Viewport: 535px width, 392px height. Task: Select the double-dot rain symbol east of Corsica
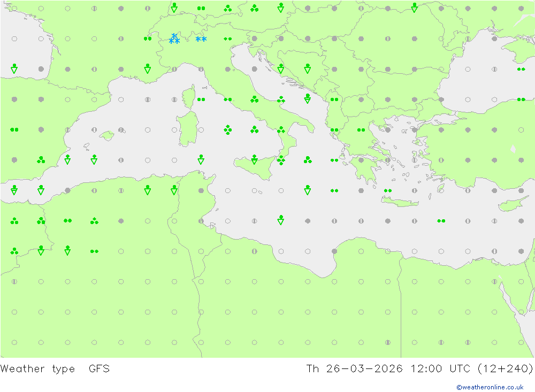[x=201, y=99]
